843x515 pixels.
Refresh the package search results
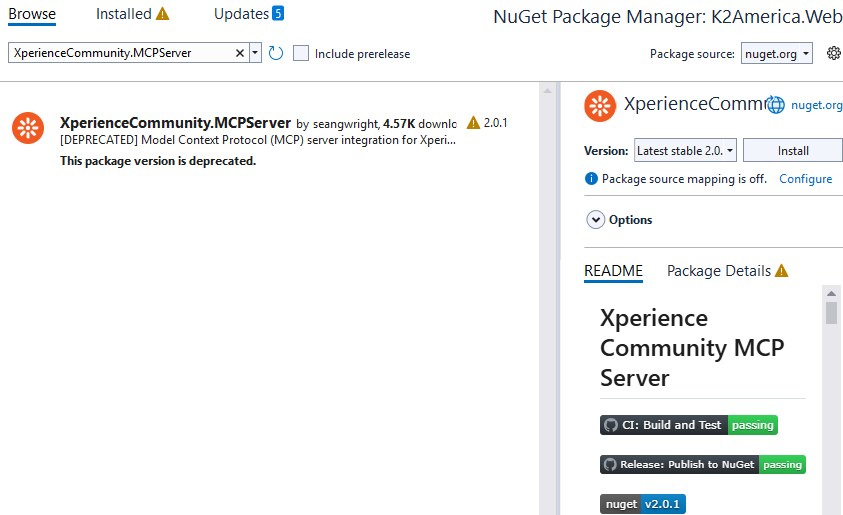(276, 53)
